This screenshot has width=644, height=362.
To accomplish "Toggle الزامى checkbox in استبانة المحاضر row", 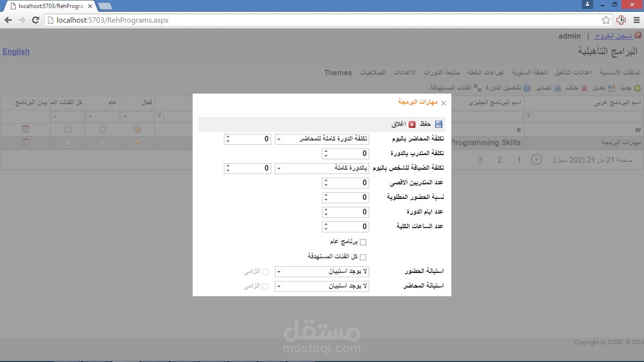I will tap(265, 287).
